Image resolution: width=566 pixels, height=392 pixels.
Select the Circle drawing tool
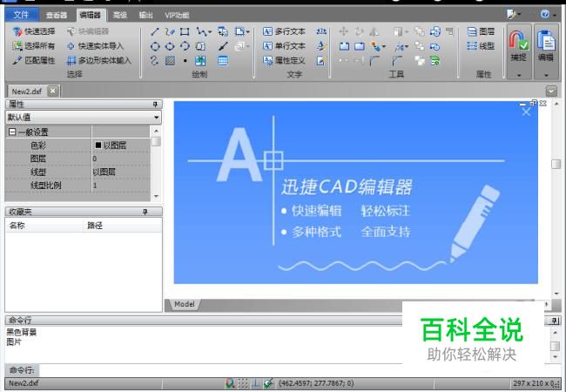point(155,46)
